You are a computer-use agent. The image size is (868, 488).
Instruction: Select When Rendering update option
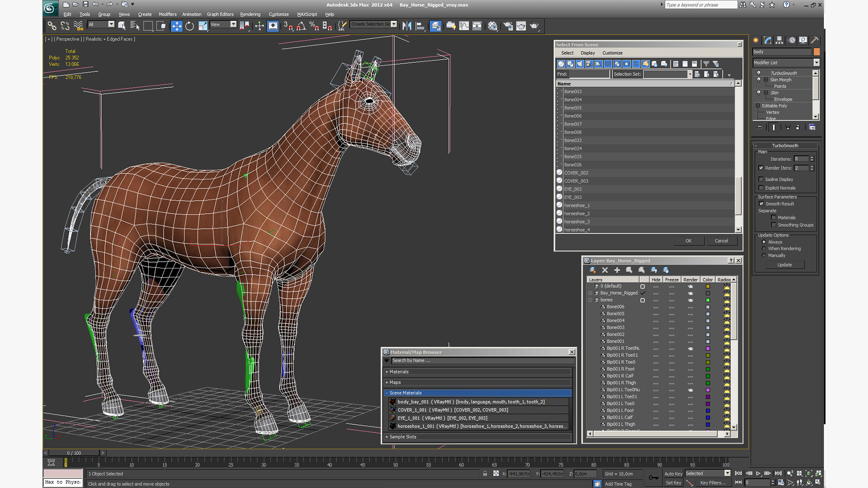point(764,249)
